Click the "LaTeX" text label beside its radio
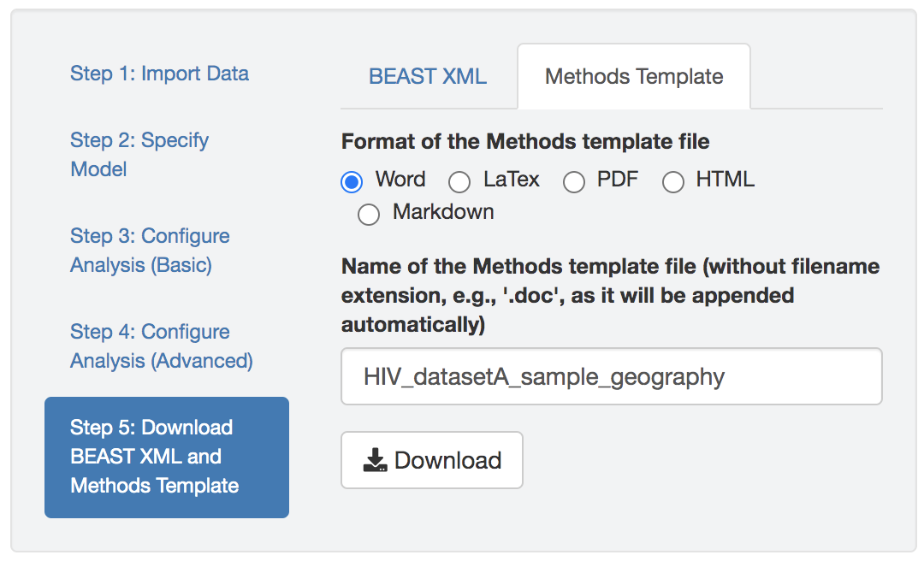The image size is (924, 561). point(512,180)
